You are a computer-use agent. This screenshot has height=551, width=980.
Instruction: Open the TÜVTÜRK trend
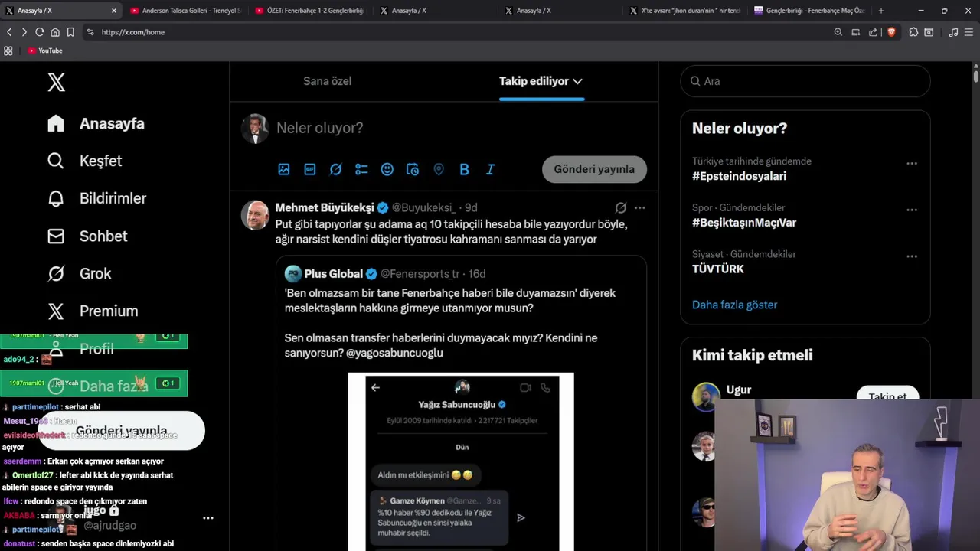[718, 269]
